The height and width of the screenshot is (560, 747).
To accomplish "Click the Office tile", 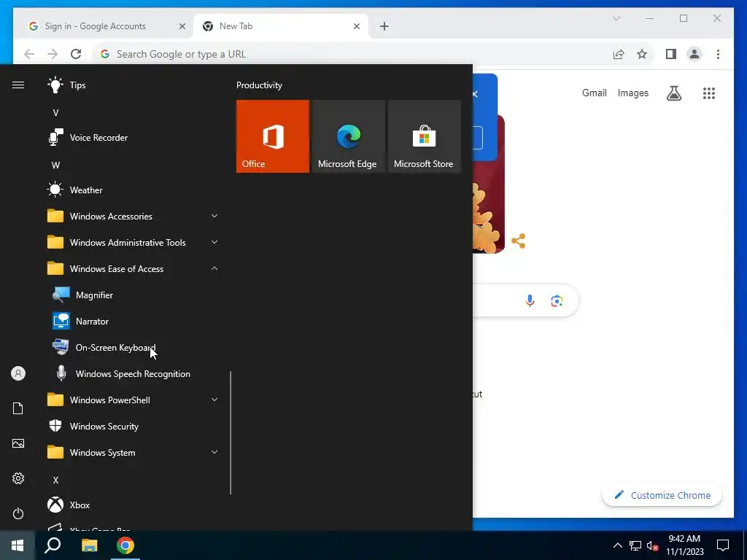I will (x=273, y=136).
